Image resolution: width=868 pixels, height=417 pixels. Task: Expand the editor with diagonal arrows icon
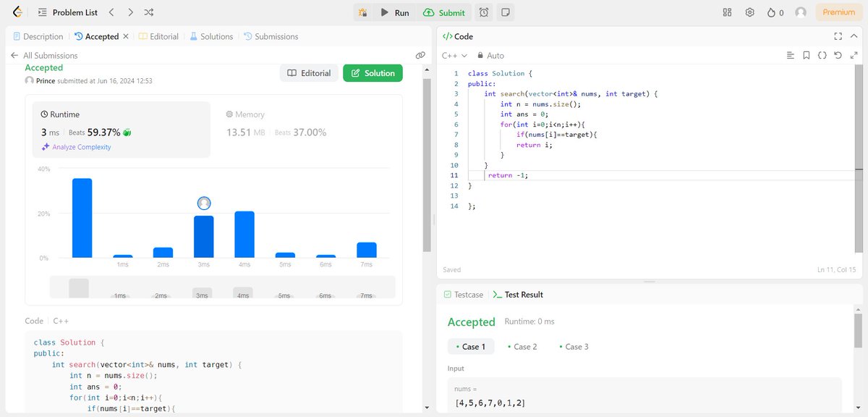coord(854,55)
